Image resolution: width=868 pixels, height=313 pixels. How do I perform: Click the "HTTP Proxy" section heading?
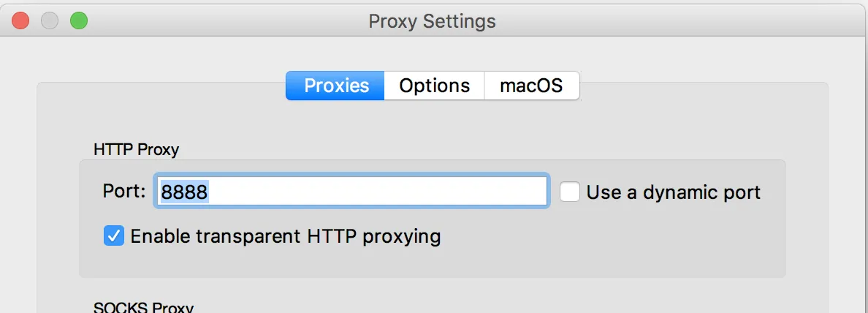click(x=136, y=150)
